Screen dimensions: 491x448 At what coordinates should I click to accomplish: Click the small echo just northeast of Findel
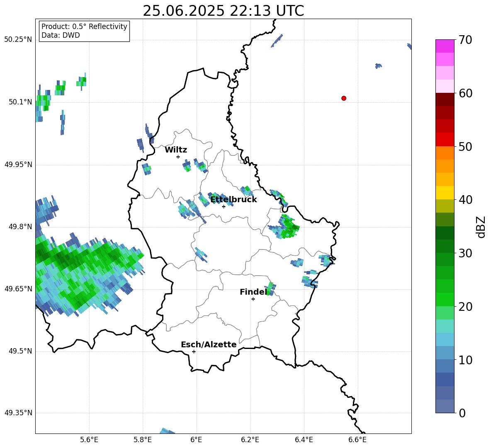(270, 289)
